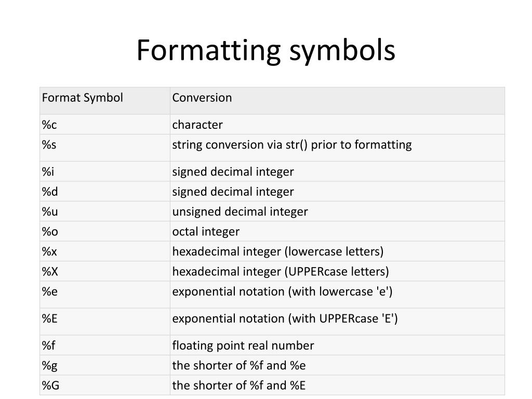Viewport: 532px width, 399px height.
Task: Select the %s symbol cell
Action: coord(105,148)
